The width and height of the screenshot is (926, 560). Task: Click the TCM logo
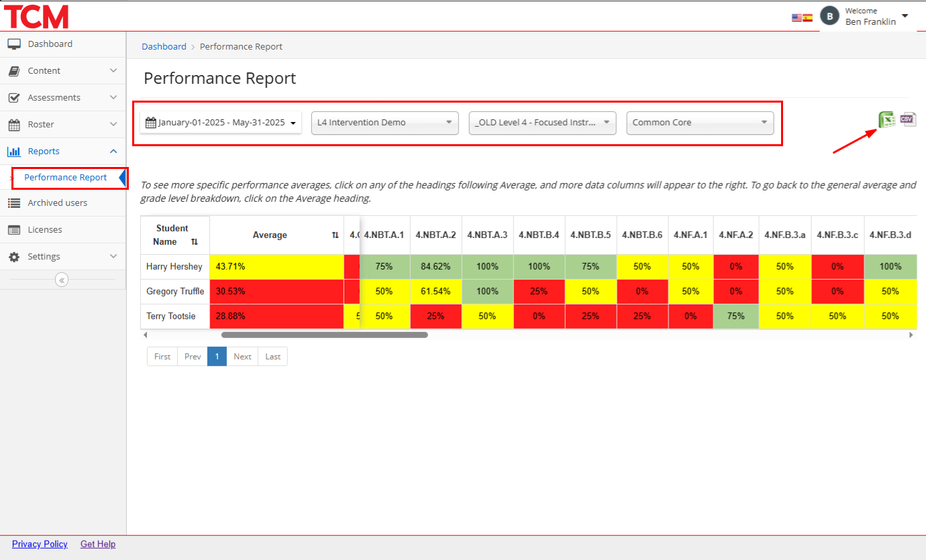36,16
